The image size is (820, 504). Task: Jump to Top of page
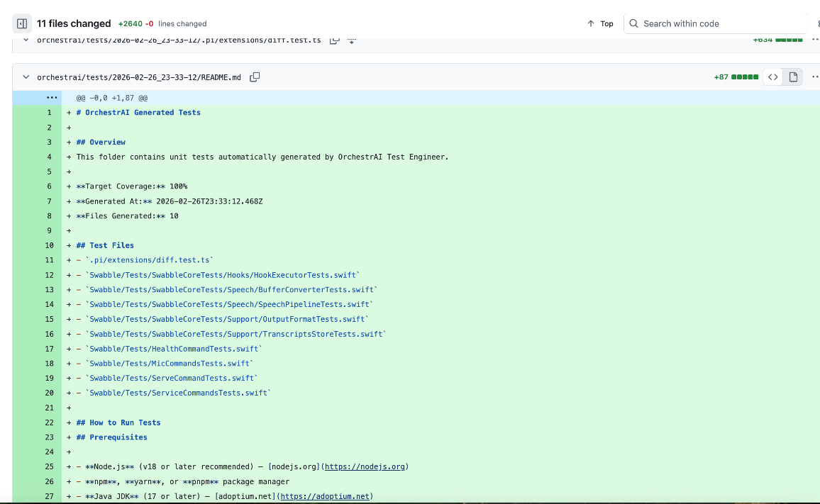(600, 23)
